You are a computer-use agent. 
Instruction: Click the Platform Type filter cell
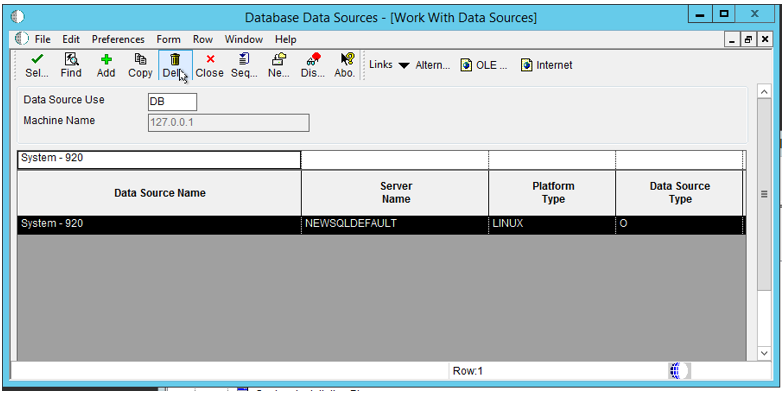[x=552, y=160]
